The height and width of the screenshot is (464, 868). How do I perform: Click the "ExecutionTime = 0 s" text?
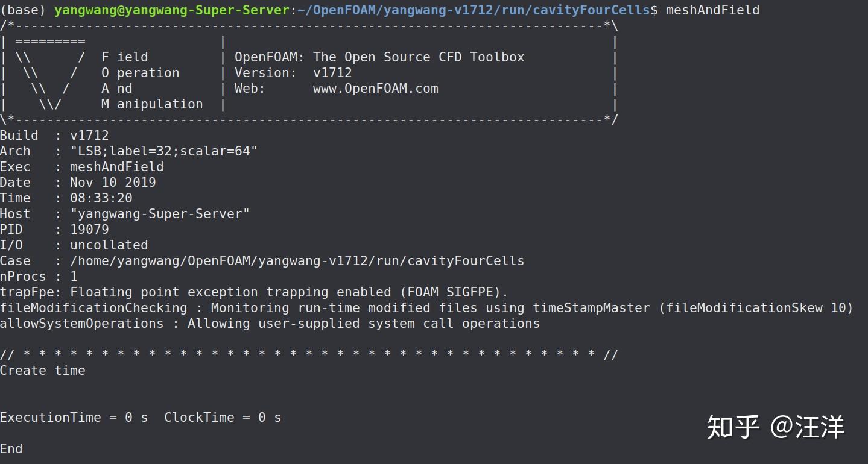[74, 418]
